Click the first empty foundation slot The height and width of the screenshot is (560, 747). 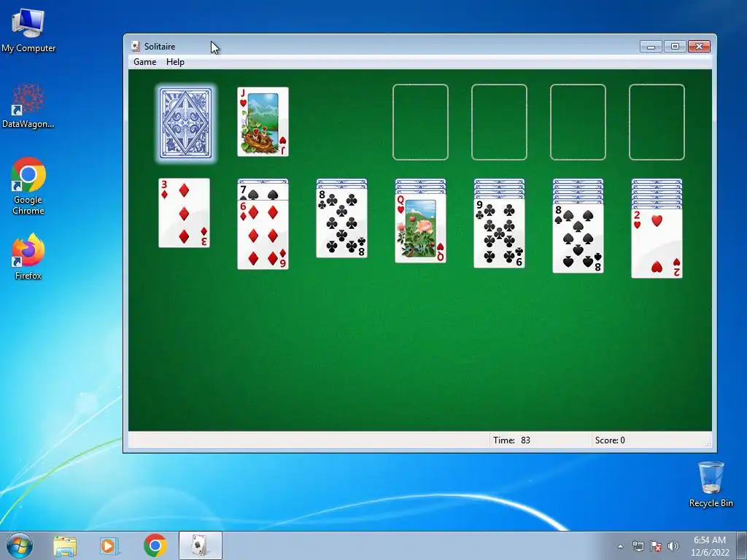coord(420,122)
